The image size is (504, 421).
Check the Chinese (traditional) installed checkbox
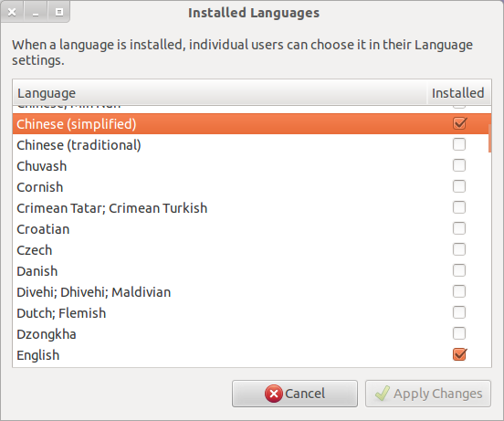(459, 144)
